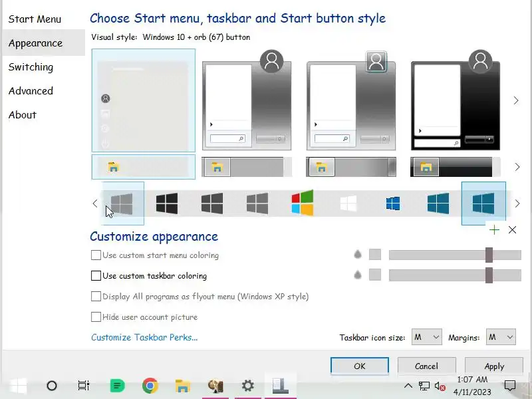Open the notification center icon
Viewport: 532px width, 399px height.
click(x=510, y=386)
